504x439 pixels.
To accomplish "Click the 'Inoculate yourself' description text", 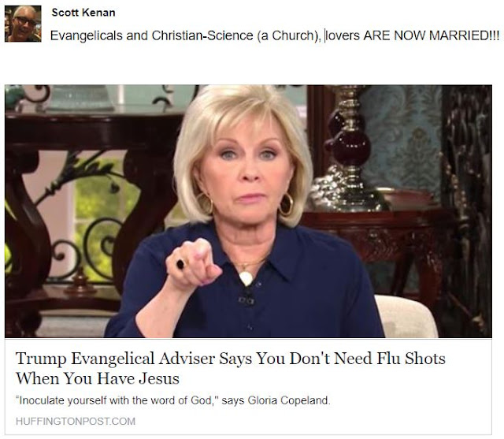I will tap(173, 400).
